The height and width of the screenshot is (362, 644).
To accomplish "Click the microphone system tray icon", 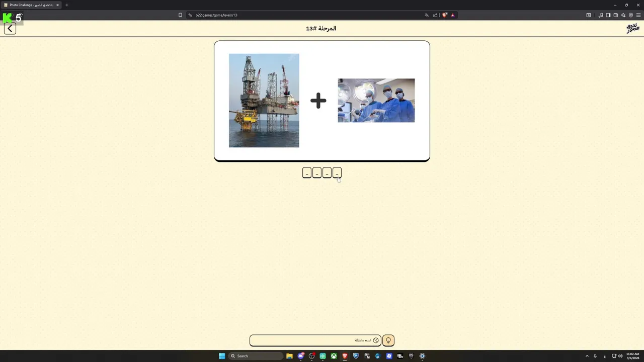I will [595, 356].
